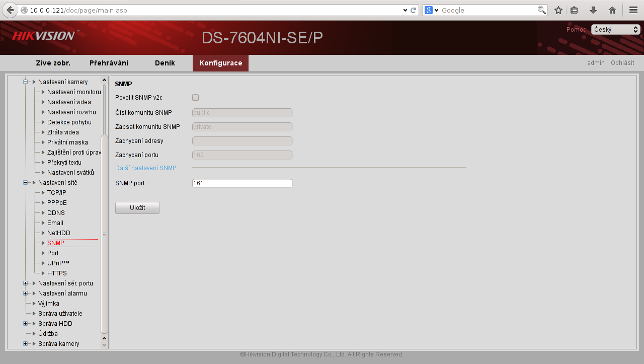Open Nastavení svátků tree item
Image resolution: width=644 pixels, height=364 pixels.
pyautogui.click(x=70, y=173)
